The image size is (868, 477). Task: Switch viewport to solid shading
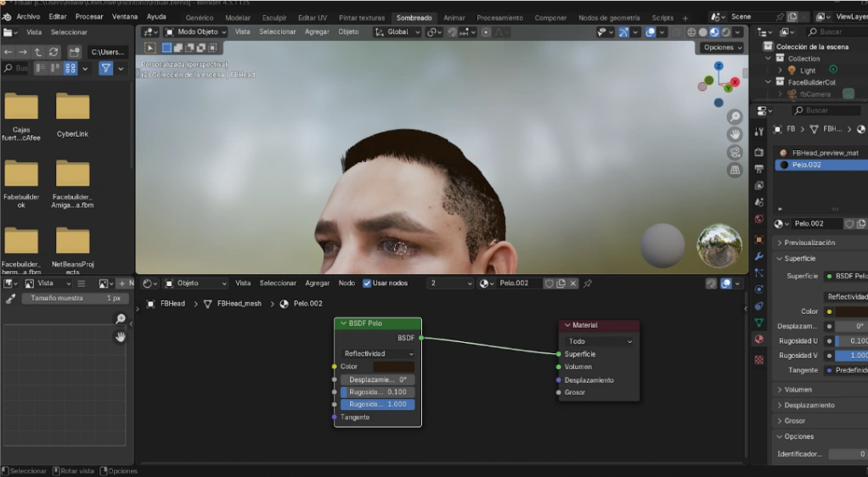[703, 32]
